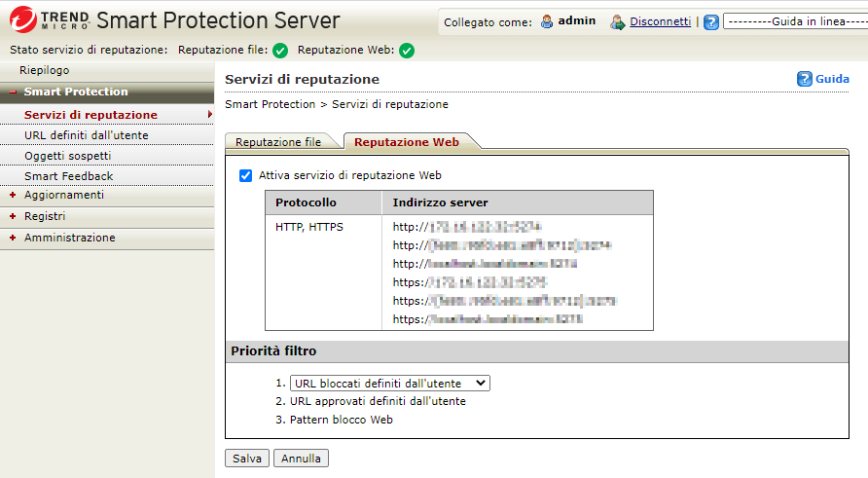Click the Disconnetti logout icon
This screenshot has width=868, height=478.
click(617, 21)
